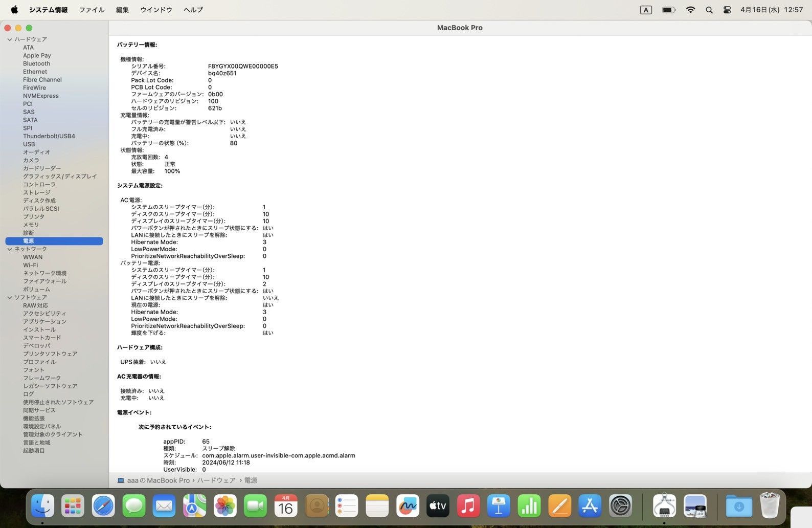Click the battery status icon
Viewport: 812px width, 528px height.
(x=669, y=10)
